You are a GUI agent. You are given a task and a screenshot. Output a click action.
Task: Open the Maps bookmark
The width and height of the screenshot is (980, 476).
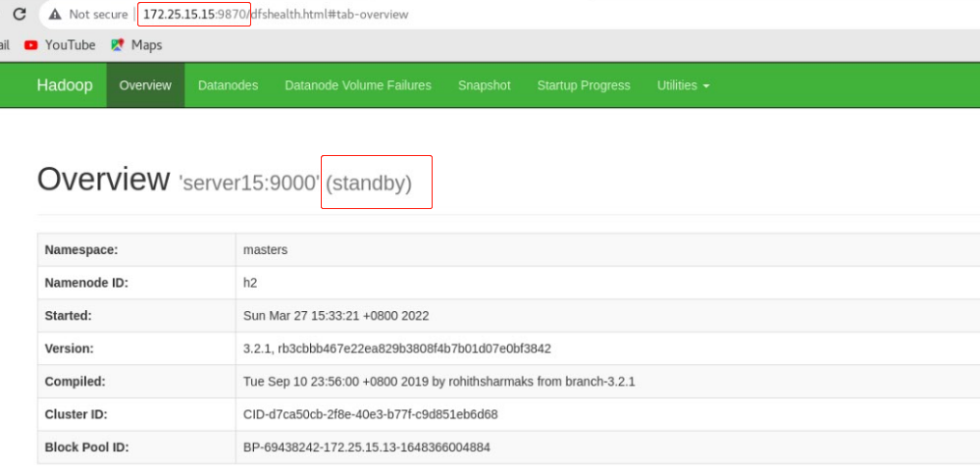pyautogui.click(x=136, y=45)
